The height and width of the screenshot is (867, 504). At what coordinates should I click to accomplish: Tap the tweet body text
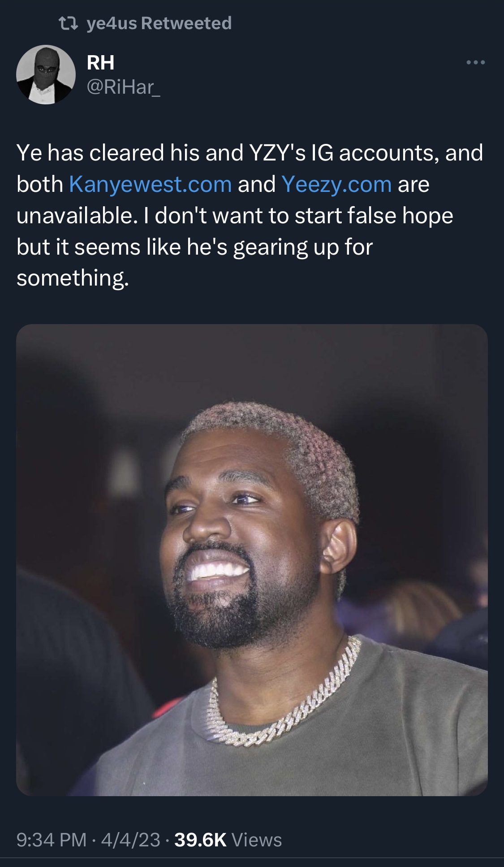point(250,216)
